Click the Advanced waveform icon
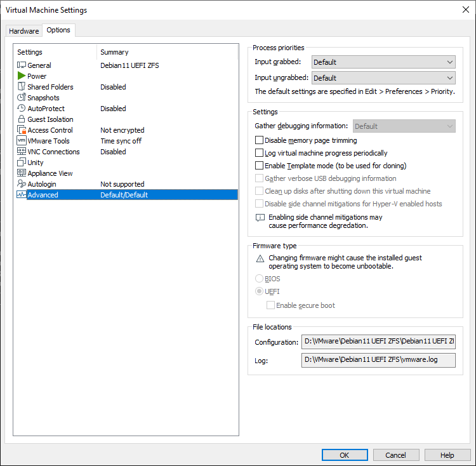This screenshot has width=476, height=466. click(x=21, y=195)
